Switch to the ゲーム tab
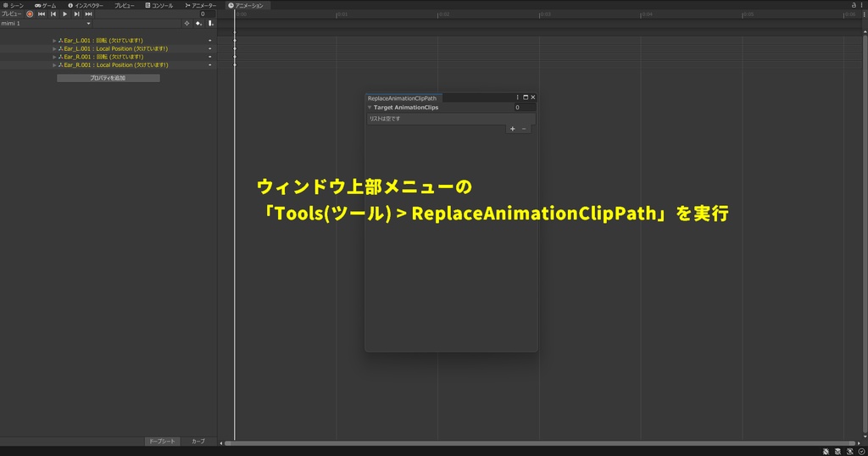Viewport: 868px width, 456px height. 46,5
